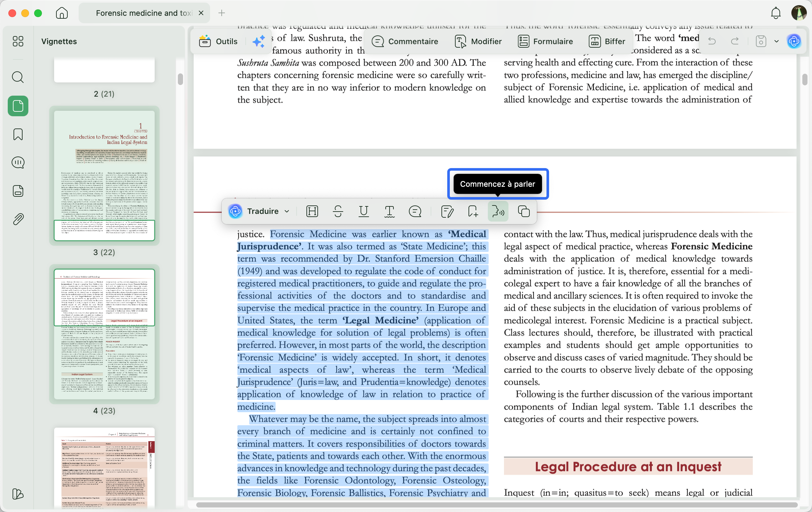Open the user profile avatar

pos(798,13)
